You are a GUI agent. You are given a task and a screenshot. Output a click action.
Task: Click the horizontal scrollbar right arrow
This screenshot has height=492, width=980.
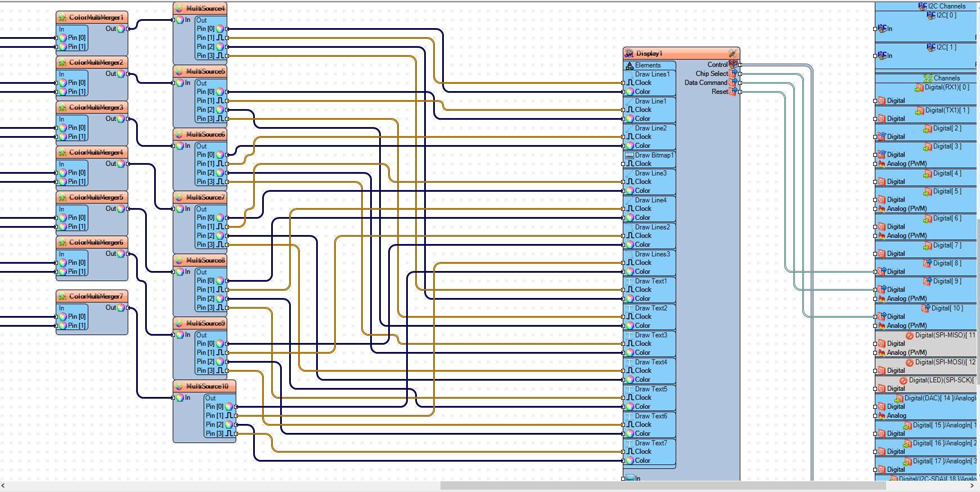point(973,485)
